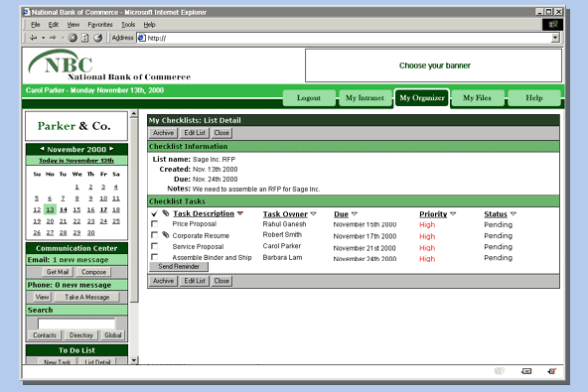Click sort arrow next to Due
588x392 pixels.
[x=355, y=213]
